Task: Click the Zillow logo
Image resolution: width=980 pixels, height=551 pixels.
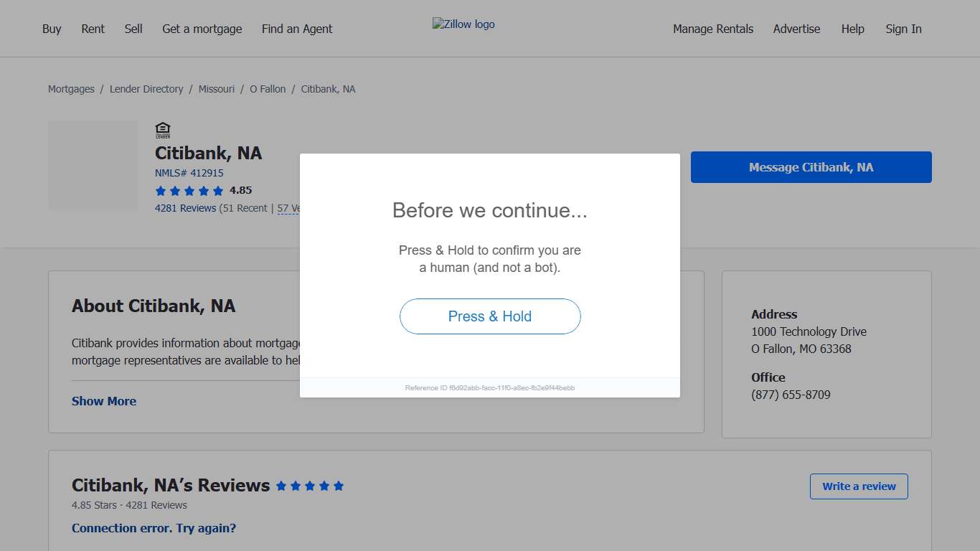Action: pyautogui.click(x=463, y=24)
